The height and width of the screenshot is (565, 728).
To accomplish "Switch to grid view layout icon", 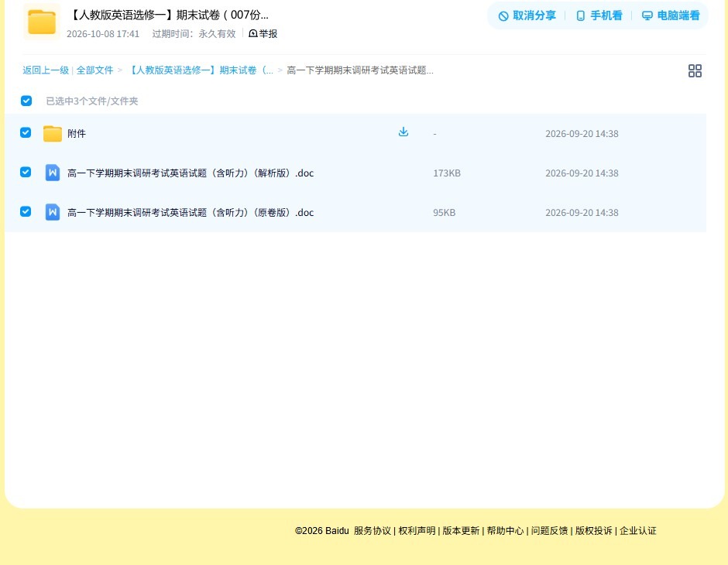I will click(x=695, y=70).
